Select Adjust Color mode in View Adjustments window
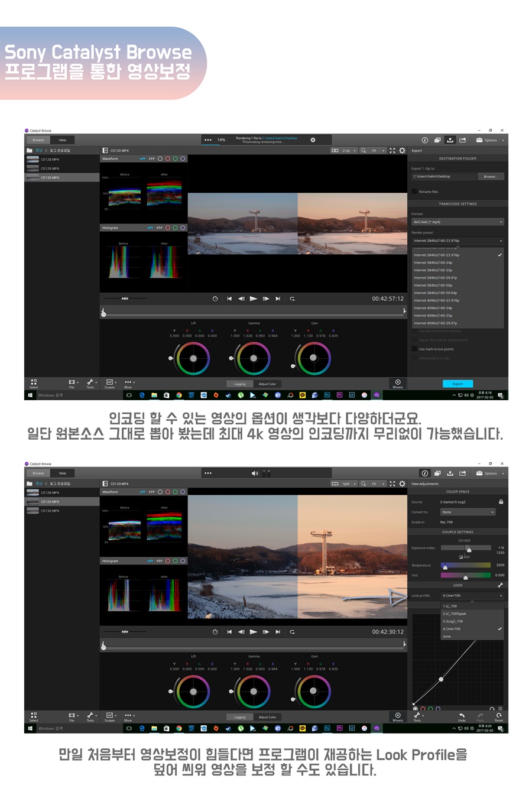532x798 pixels. pos(267,717)
